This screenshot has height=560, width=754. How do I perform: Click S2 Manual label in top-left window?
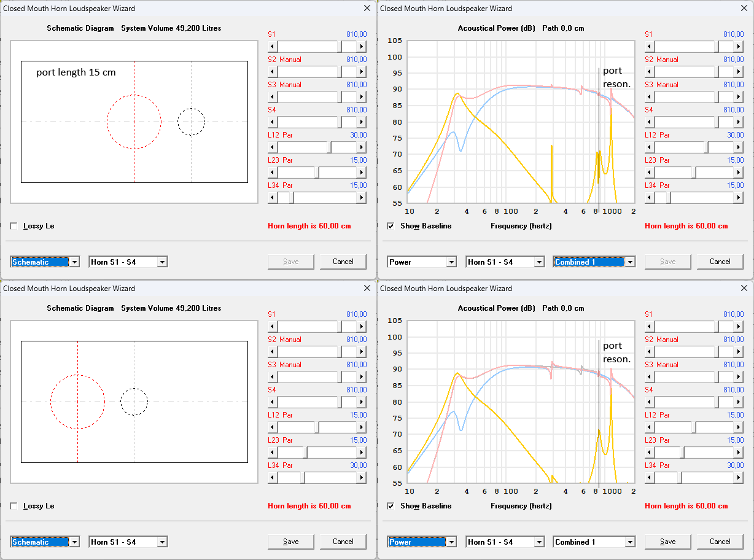(284, 60)
